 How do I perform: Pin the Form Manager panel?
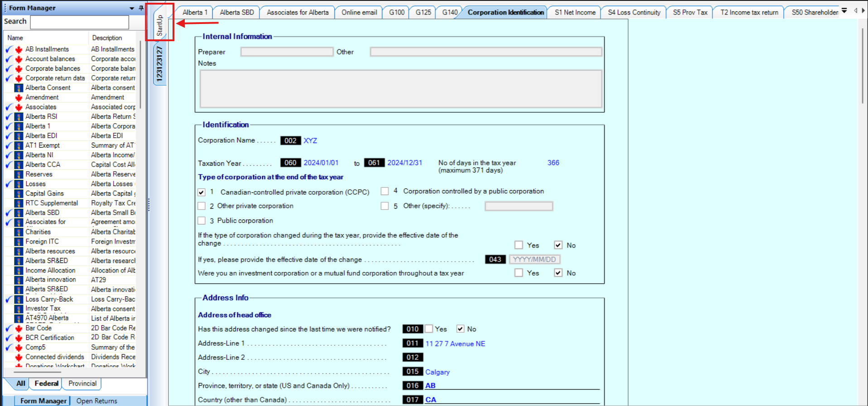click(141, 8)
